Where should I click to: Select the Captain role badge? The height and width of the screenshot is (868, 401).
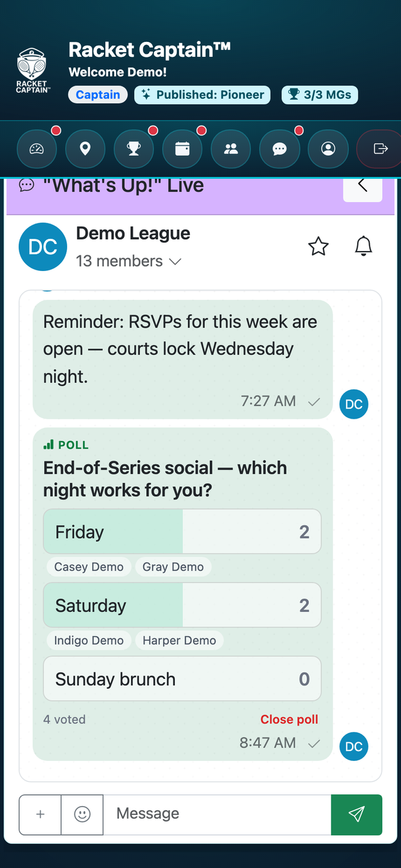[x=98, y=95]
